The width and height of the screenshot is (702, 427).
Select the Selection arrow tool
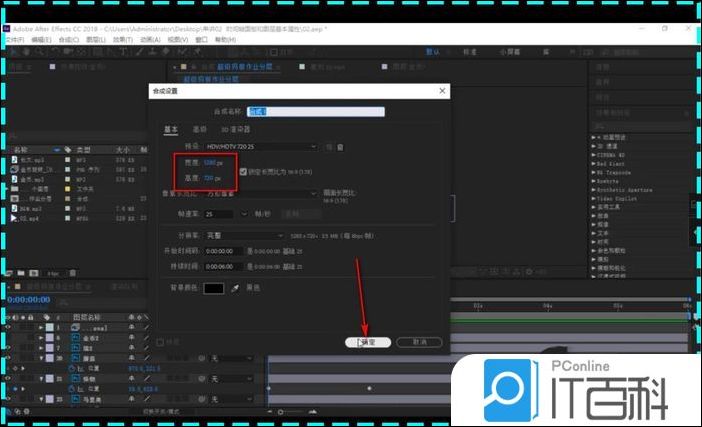(x=13, y=52)
